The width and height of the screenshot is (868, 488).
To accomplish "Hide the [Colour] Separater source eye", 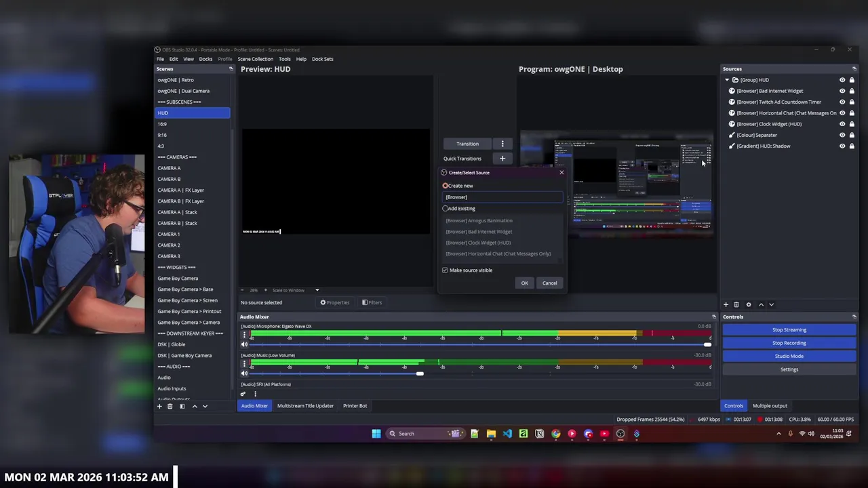I will (842, 135).
